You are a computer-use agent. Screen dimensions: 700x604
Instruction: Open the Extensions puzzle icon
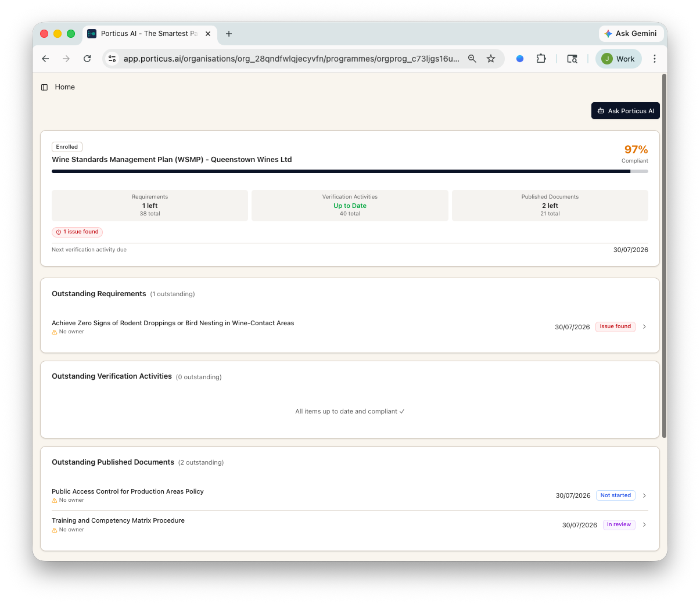pos(541,59)
